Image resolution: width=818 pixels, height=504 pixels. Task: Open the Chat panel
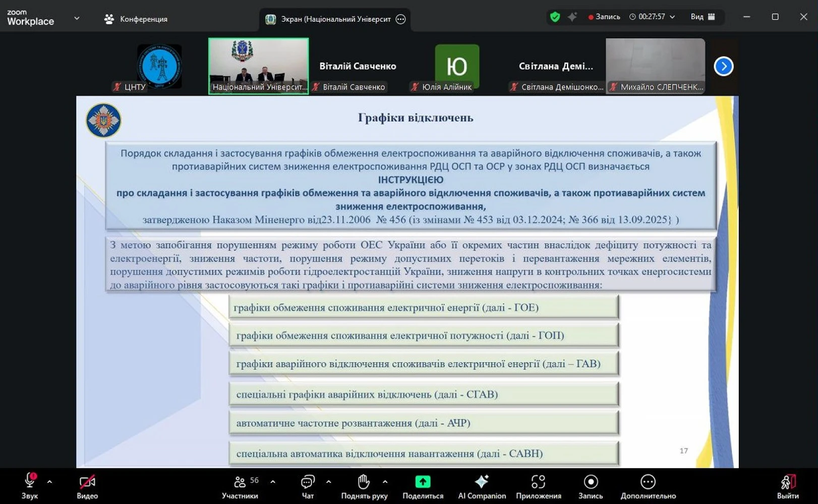(x=308, y=482)
